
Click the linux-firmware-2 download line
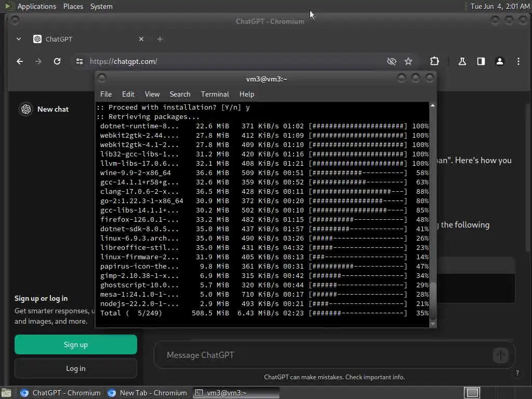[264, 257]
